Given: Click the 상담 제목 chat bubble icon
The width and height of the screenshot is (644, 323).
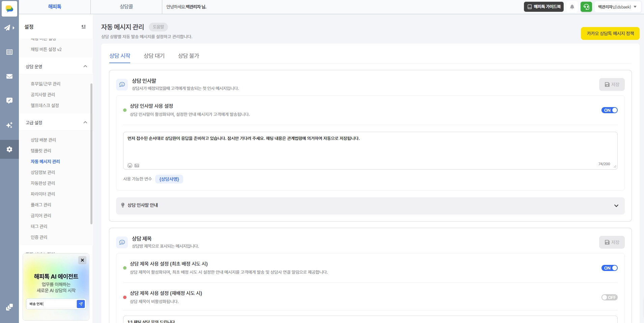Looking at the screenshot, I should click(122, 242).
